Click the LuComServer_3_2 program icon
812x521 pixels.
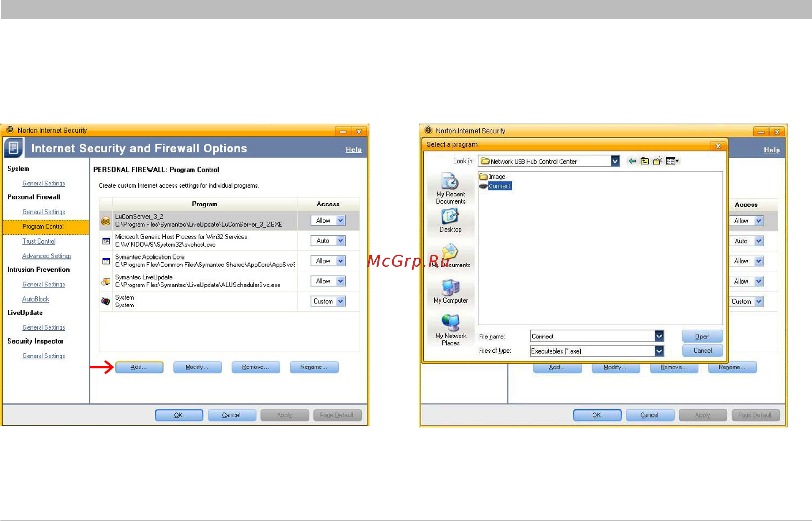(x=106, y=221)
